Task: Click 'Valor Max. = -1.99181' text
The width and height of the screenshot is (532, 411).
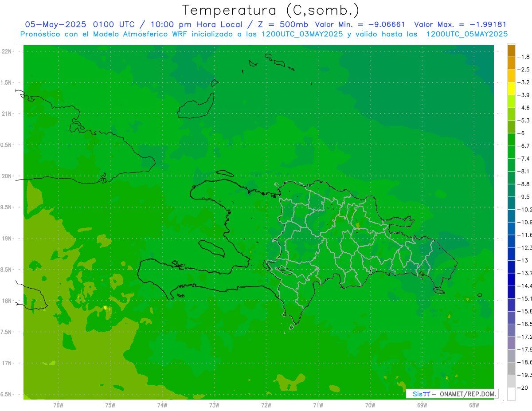Action: [460, 24]
